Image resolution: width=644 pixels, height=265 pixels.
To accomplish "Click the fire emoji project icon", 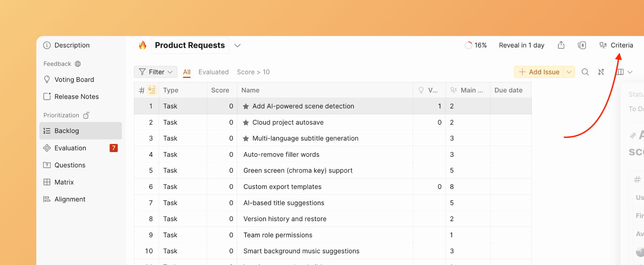I will 142,45.
